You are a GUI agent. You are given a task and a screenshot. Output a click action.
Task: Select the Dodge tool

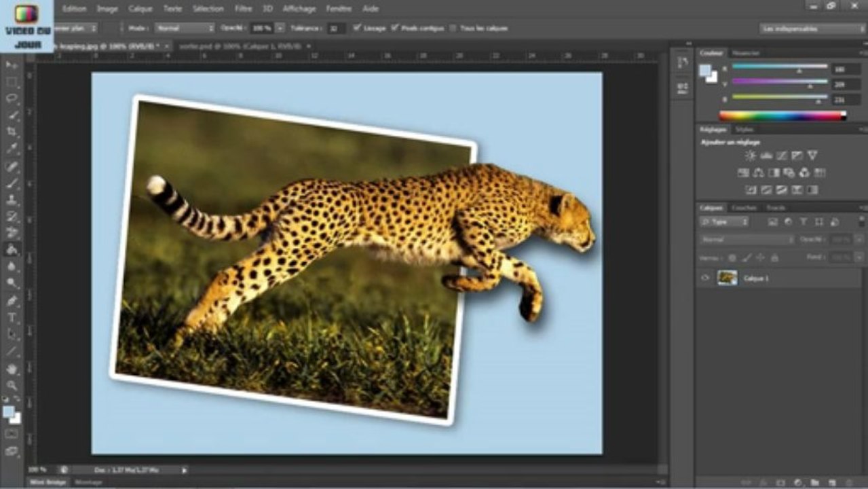coord(12,283)
